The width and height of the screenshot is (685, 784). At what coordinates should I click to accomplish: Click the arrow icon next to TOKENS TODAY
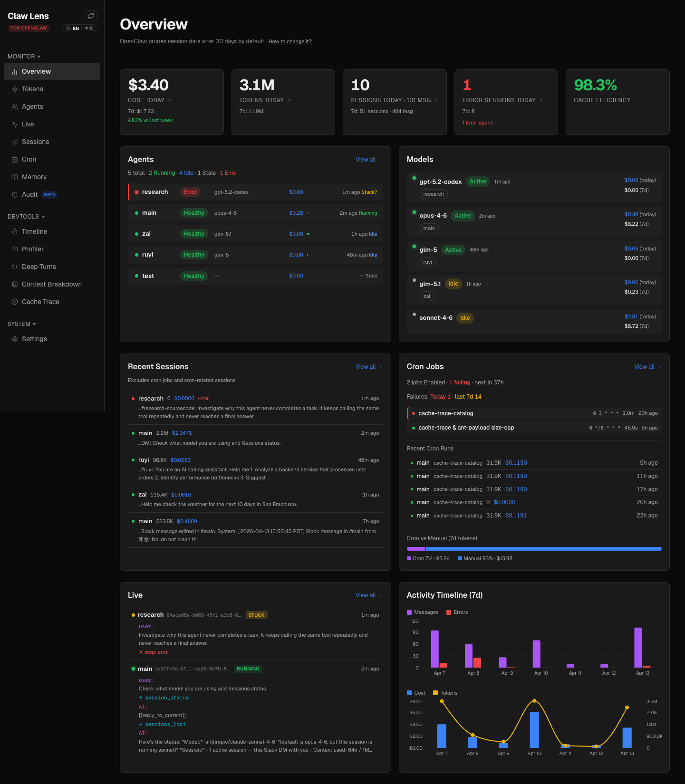click(289, 100)
